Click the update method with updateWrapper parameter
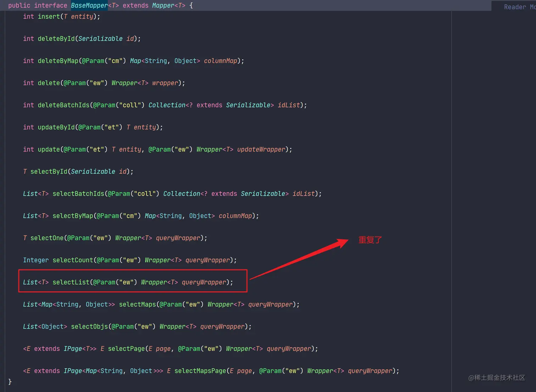Image resolution: width=536 pixels, height=392 pixels. point(49,150)
